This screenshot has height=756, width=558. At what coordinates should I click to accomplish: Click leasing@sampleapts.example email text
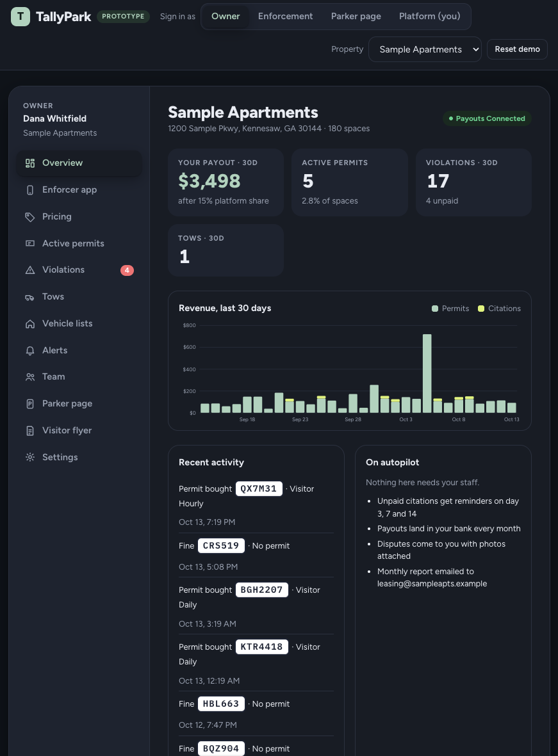[x=432, y=584]
